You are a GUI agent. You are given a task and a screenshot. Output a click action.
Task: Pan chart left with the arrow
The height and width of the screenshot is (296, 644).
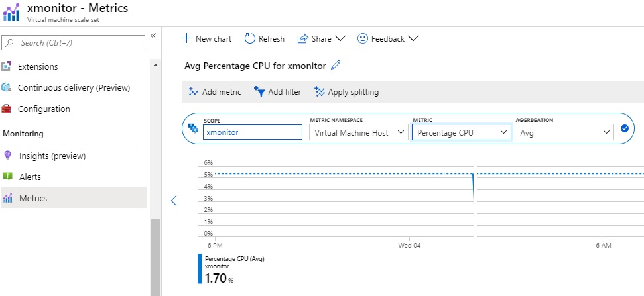[x=174, y=200]
